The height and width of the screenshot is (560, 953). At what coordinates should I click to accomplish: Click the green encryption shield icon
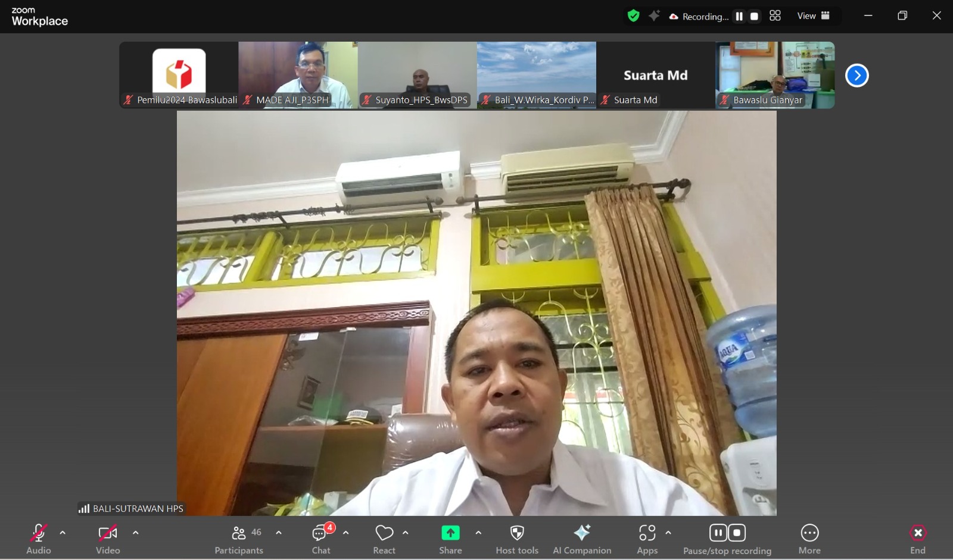click(x=633, y=16)
